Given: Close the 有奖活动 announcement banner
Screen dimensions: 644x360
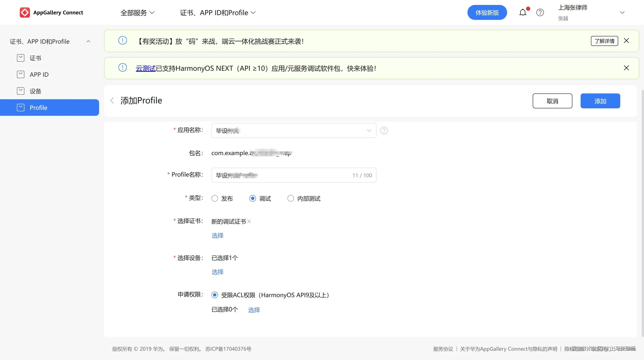Looking at the screenshot, I should [x=626, y=41].
